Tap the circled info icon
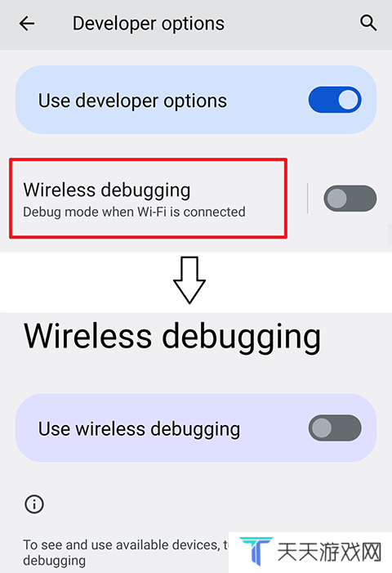The width and height of the screenshot is (392, 573). pyautogui.click(x=34, y=504)
